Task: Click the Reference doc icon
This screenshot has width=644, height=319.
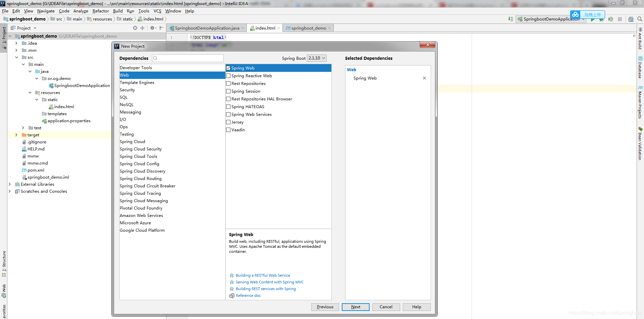Action: [x=232, y=295]
